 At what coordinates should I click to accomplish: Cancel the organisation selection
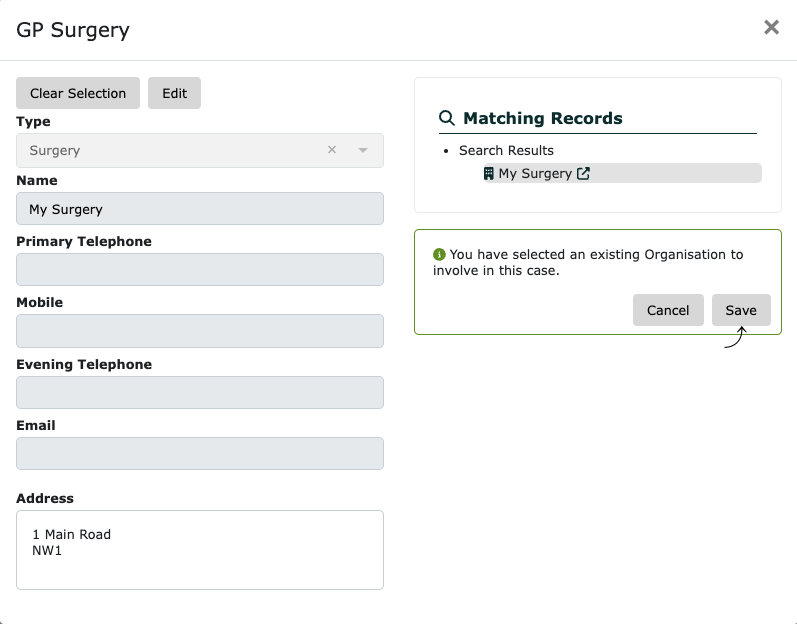point(668,310)
